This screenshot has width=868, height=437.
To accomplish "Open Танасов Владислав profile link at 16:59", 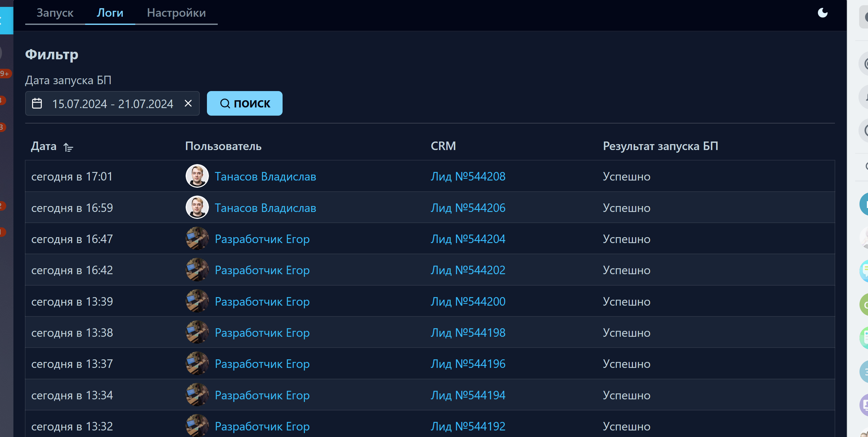I will pos(265,208).
